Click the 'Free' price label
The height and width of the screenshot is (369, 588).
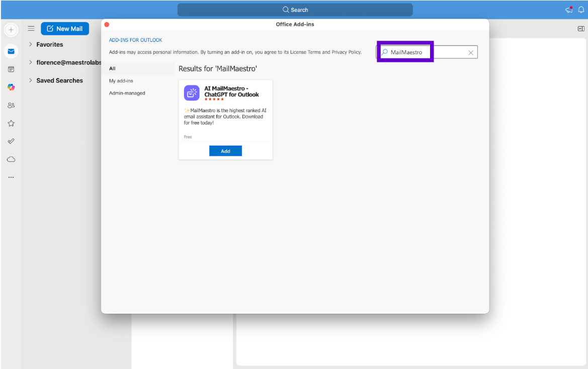pos(188,137)
